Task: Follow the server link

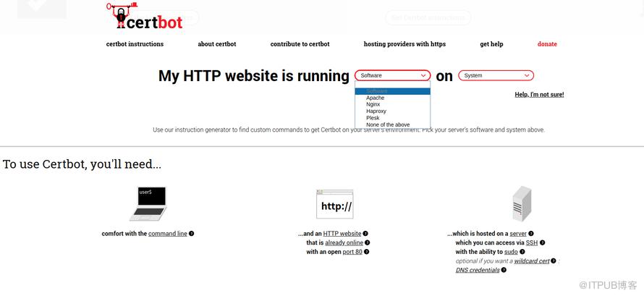Action: point(518,234)
